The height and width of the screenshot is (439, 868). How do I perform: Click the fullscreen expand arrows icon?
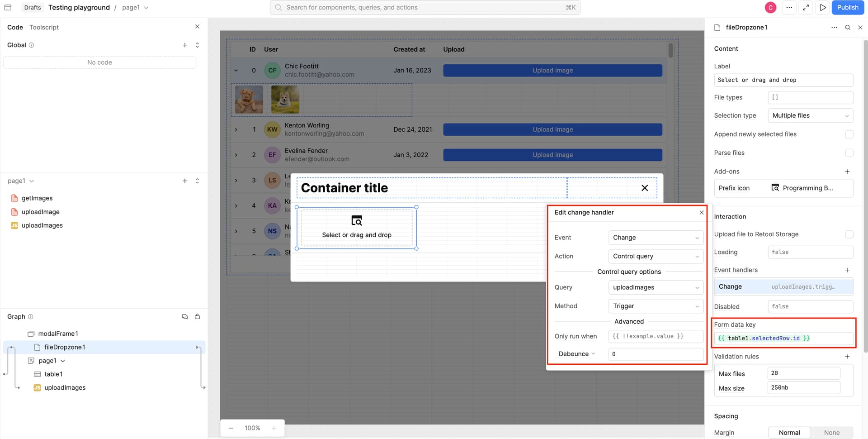point(806,8)
